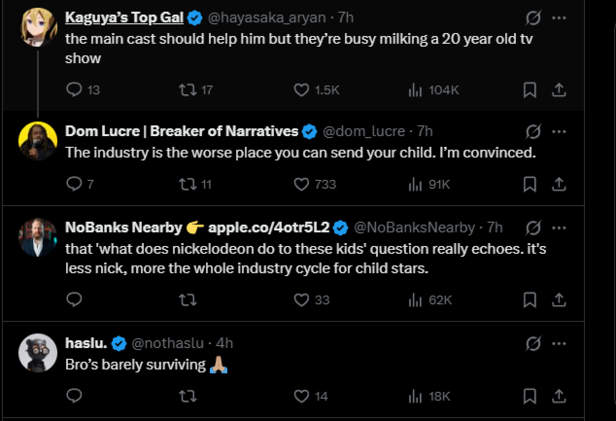The width and height of the screenshot is (616, 421).
Task: Click Grok icon on Kaguya's tweet
Action: tap(533, 18)
